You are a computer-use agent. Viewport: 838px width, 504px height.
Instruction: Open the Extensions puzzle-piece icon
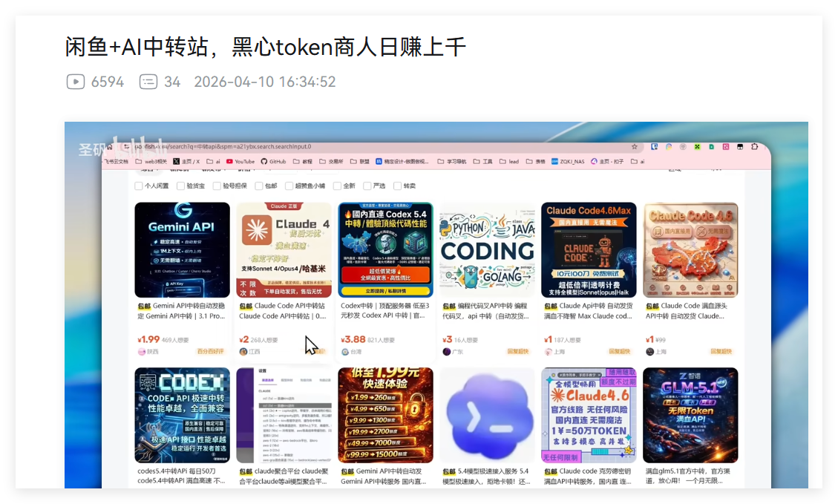coord(754,146)
